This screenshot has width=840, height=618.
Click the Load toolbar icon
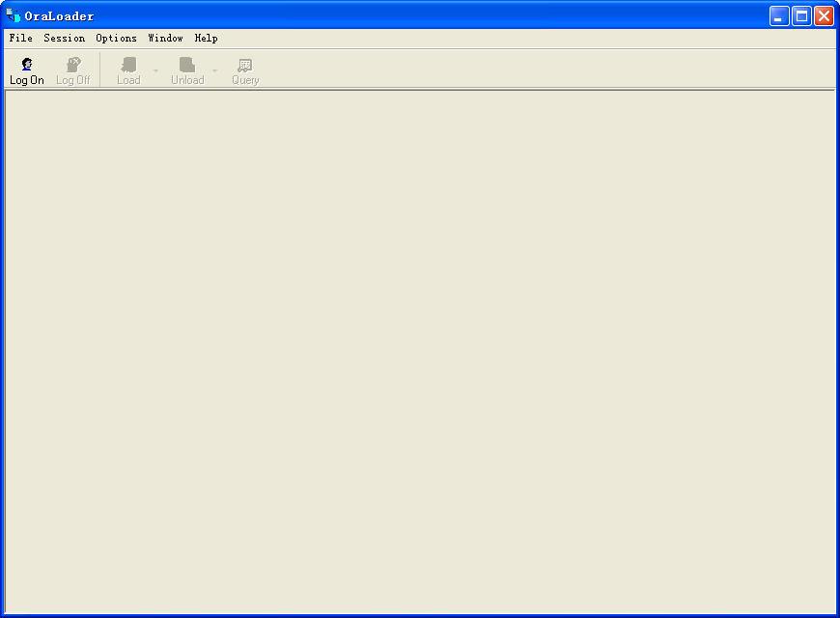(x=128, y=65)
